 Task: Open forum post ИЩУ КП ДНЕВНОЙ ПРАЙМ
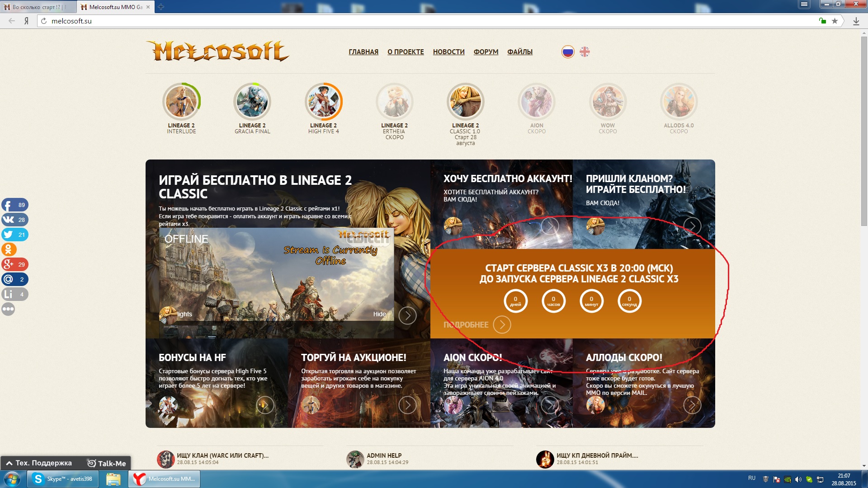click(597, 455)
